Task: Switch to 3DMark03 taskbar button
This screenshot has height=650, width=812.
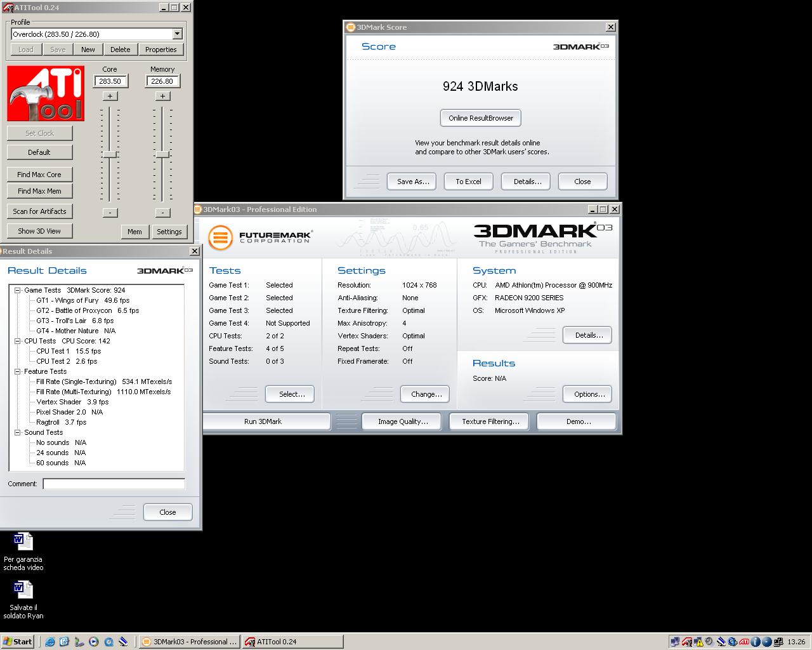Action: (189, 642)
